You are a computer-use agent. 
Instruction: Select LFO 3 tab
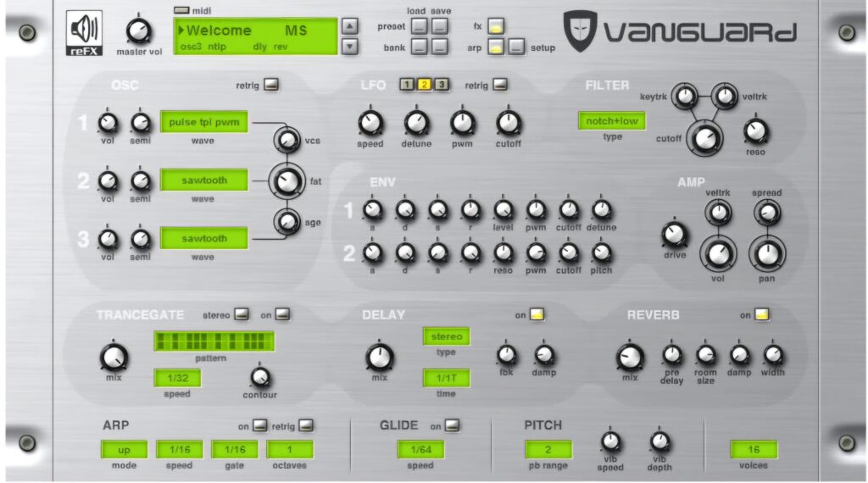click(441, 85)
